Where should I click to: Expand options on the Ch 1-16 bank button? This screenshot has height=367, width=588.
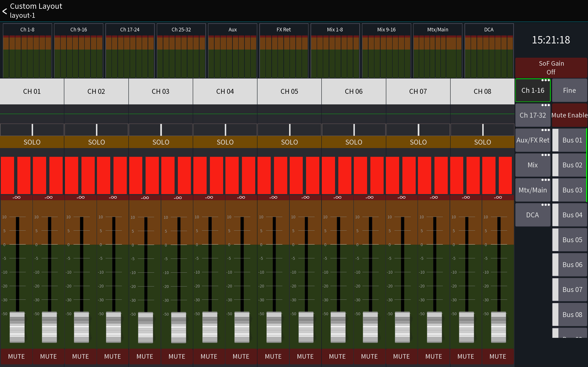tap(546, 80)
